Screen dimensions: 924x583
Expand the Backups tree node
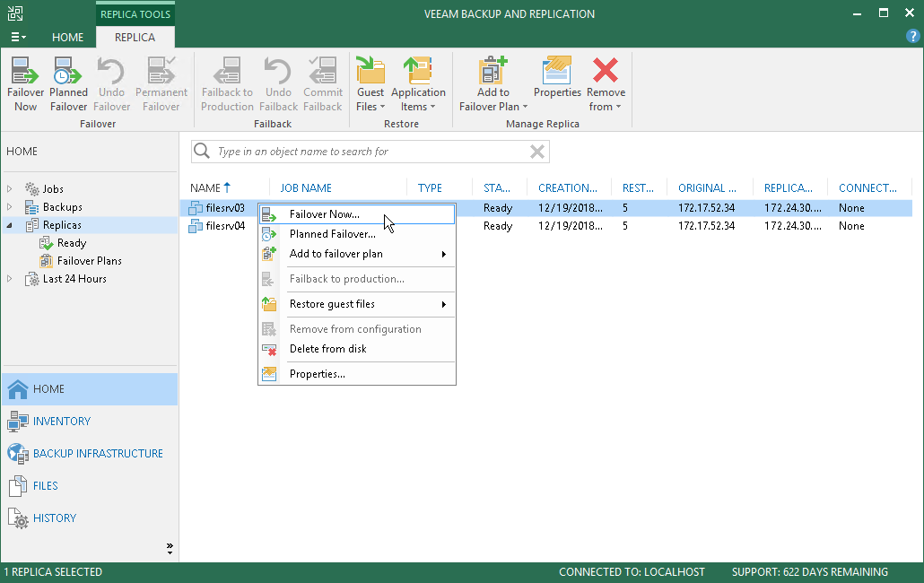10,206
